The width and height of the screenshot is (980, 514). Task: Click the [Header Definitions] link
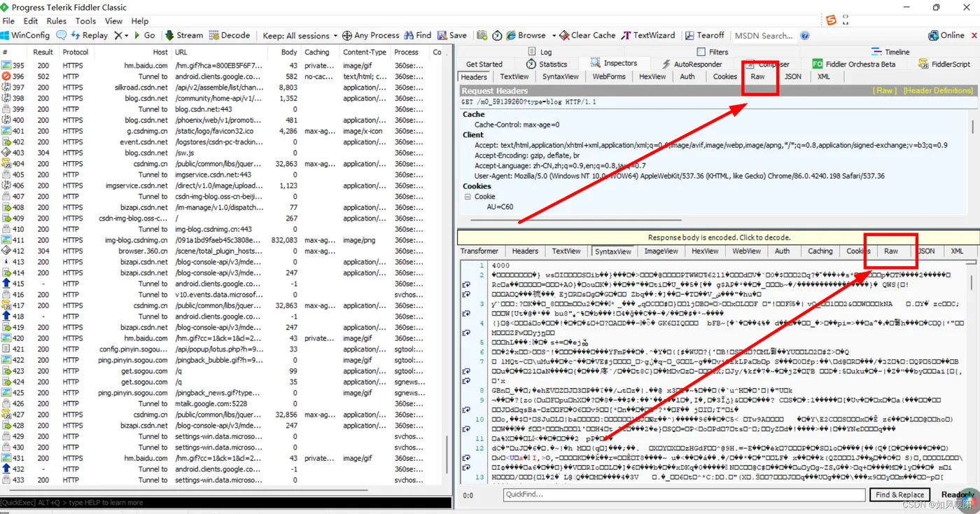pos(938,90)
